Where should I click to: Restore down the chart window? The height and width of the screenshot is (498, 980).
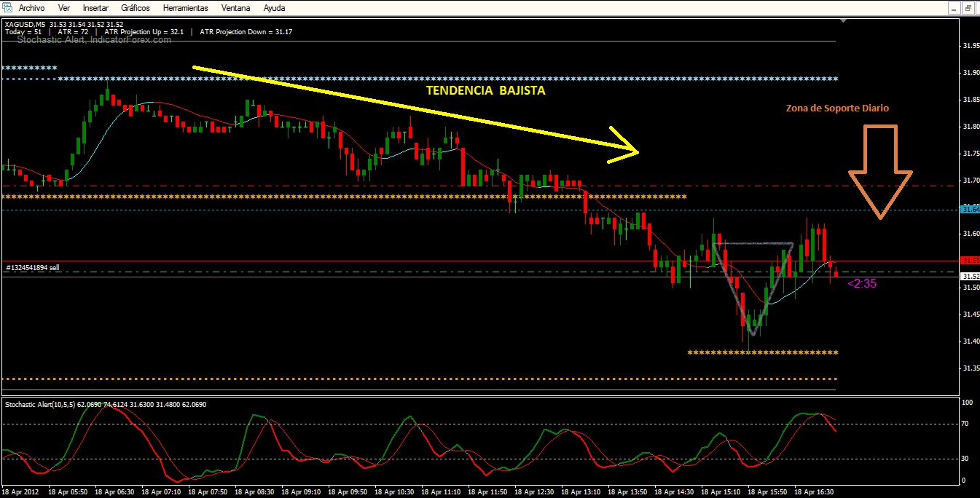[x=969, y=8]
